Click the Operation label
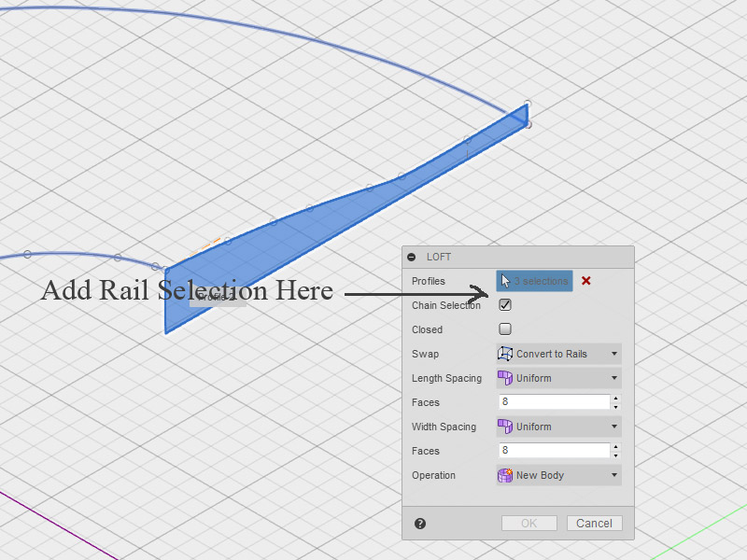This screenshot has height=560, width=747. point(433,475)
